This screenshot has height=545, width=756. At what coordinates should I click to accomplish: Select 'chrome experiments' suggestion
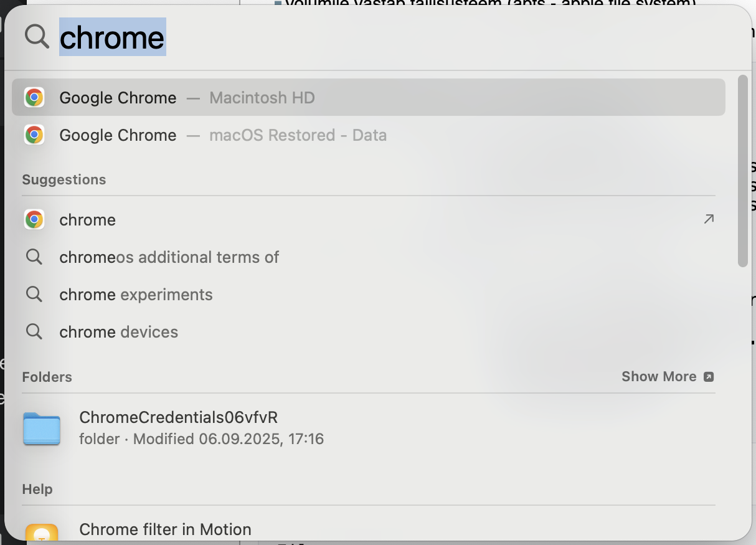point(369,295)
